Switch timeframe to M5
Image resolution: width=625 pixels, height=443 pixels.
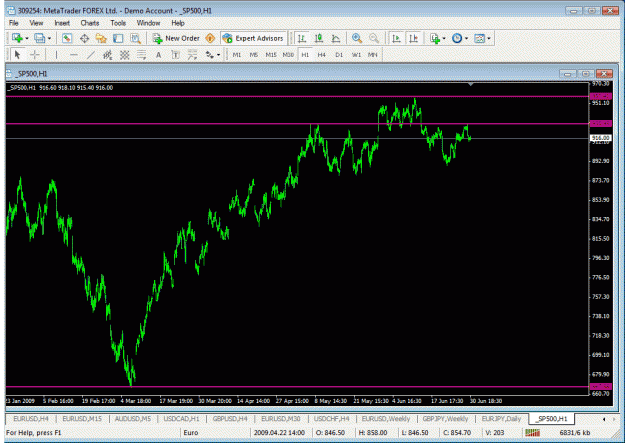pyautogui.click(x=254, y=55)
